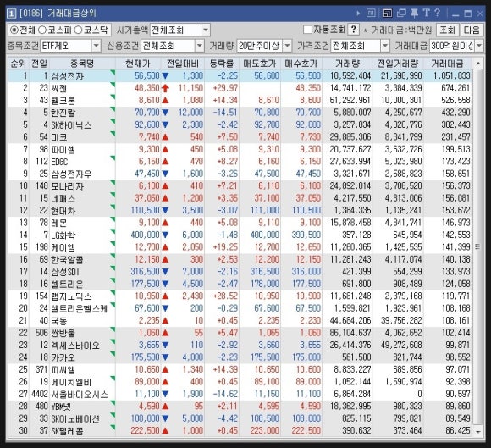This screenshot has width=491, height=448.
Task: Click the green corner marker on 씨젠 row
Action: point(113,85)
